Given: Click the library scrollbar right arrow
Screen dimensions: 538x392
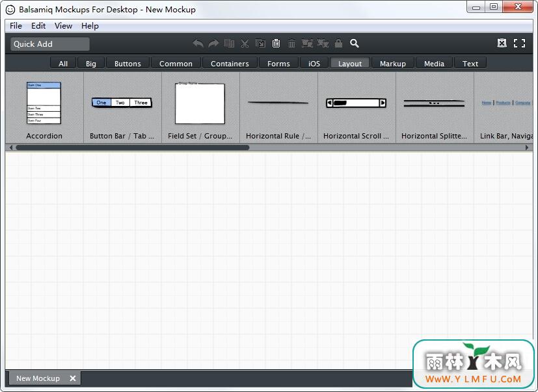Looking at the screenshot, I should [527, 148].
